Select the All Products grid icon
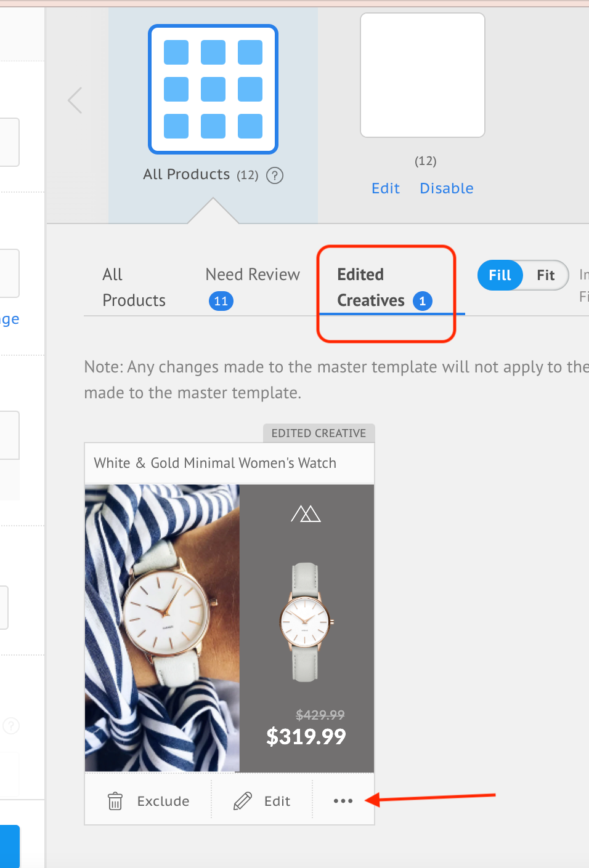The height and width of the screenshot is (868, 589). coord(213,89)
